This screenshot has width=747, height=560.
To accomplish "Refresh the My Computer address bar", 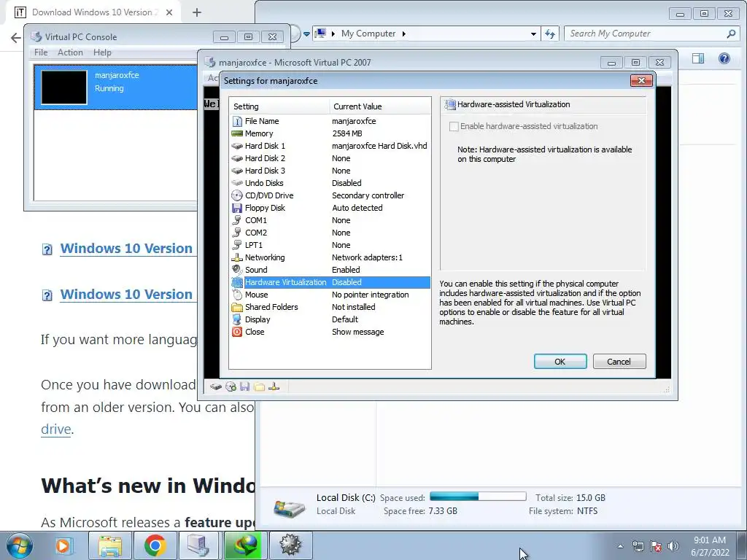I will pyautogui.click(x=550, y=34).
